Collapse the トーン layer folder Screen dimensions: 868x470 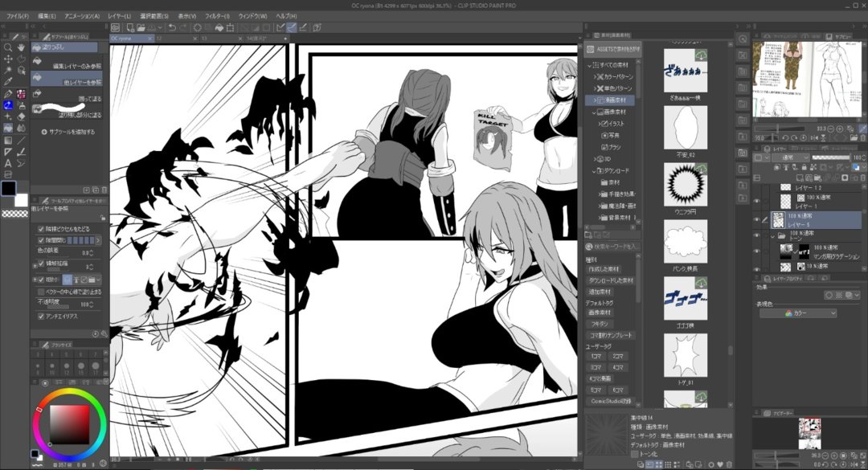(773, 236)
